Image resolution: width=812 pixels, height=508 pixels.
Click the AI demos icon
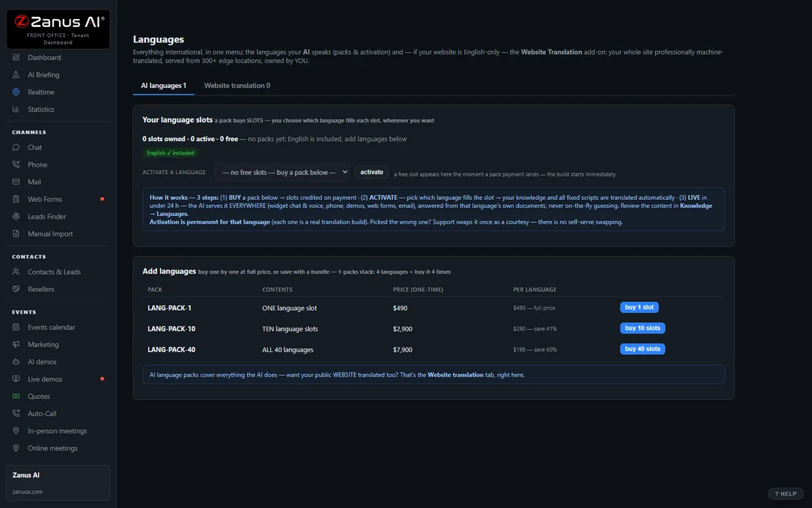point(16,362)
